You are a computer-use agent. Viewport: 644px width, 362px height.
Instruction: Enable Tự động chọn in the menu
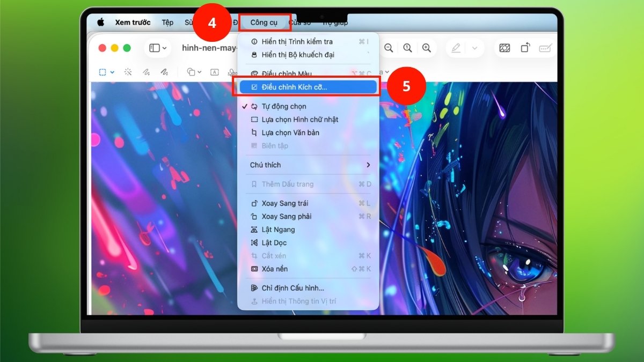click(x=290, y=106)
